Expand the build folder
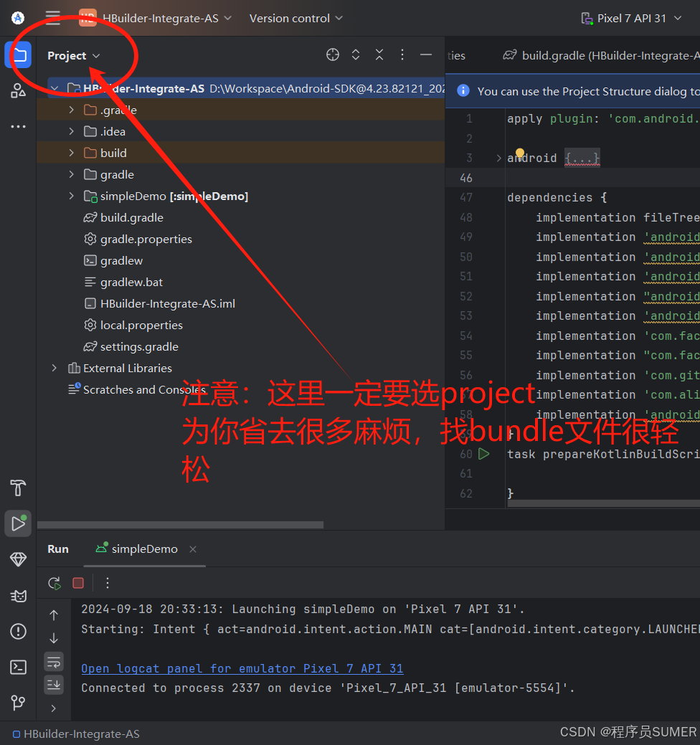 point(71,153)
